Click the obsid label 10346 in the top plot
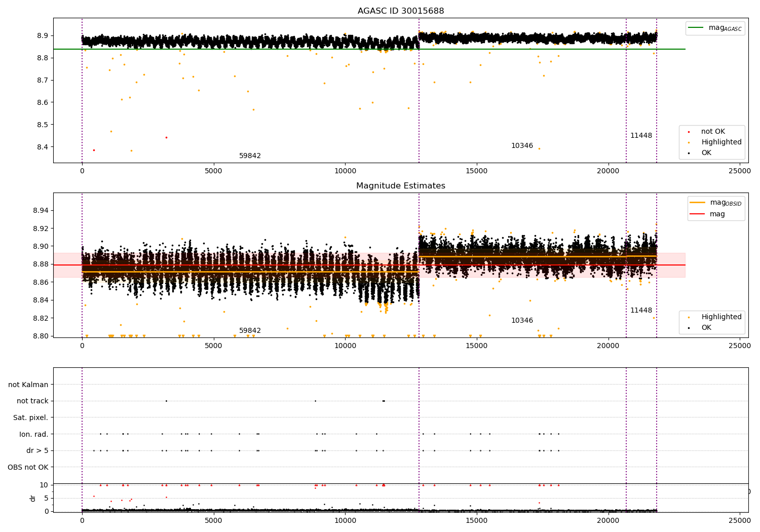This screenshot has height=532, width=760. [522, 146]
